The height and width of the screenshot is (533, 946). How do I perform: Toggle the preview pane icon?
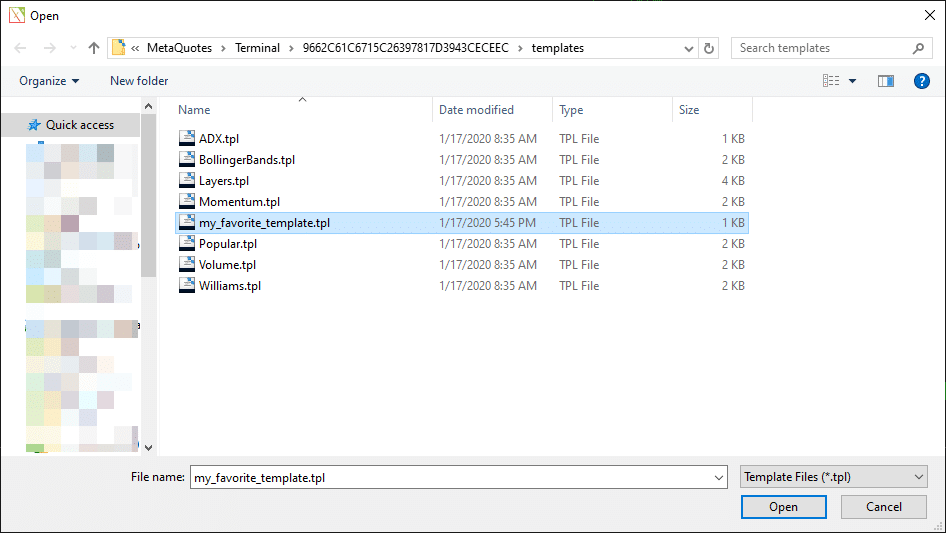885,81
